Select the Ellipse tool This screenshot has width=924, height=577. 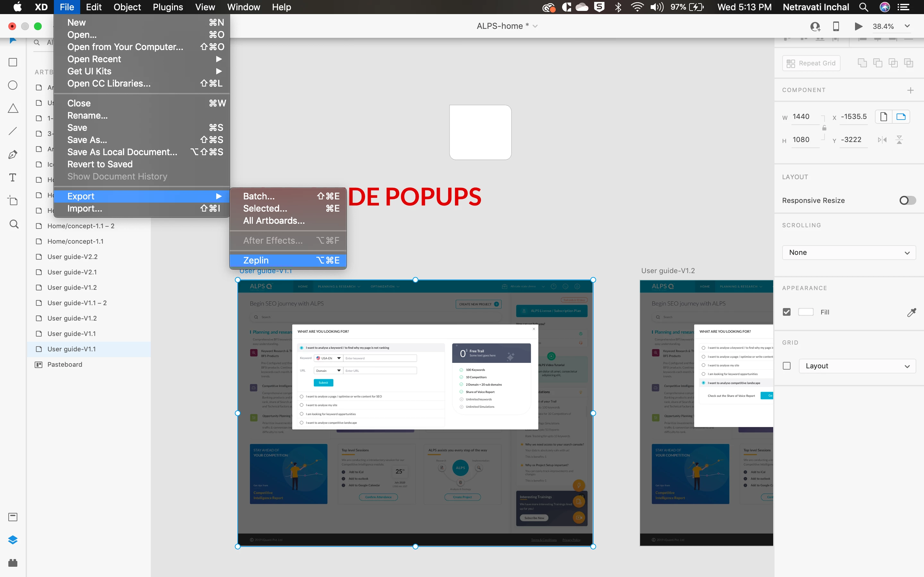click(13, 85)
